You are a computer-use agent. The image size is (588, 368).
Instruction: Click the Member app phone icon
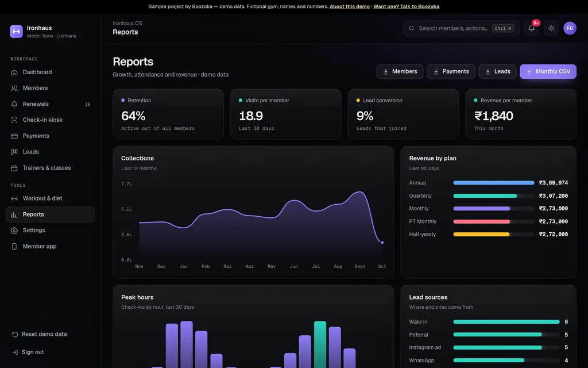pyautogui.click(x=14, y=246)
